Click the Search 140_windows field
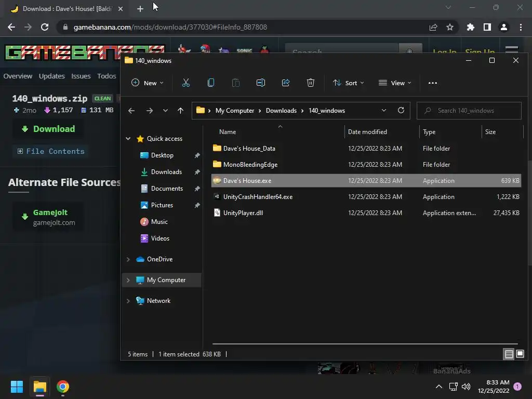The image size is (532, 399). 469,111
